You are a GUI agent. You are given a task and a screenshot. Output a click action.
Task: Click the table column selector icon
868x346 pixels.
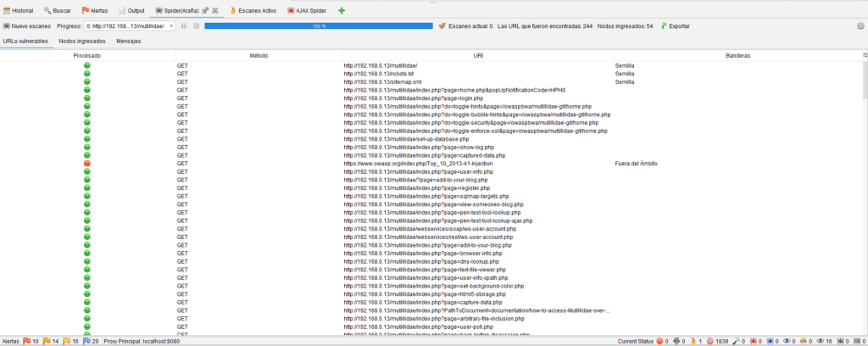click(863, 55)
